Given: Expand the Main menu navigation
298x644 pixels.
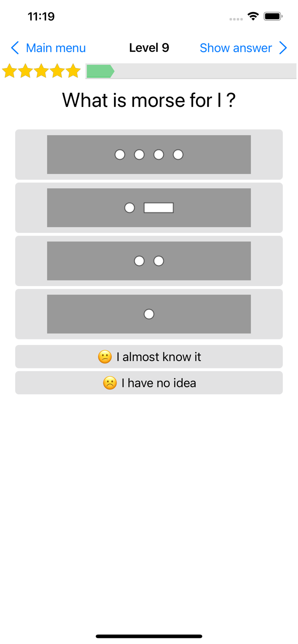Looking at the screenshot, I should point(55,48).
